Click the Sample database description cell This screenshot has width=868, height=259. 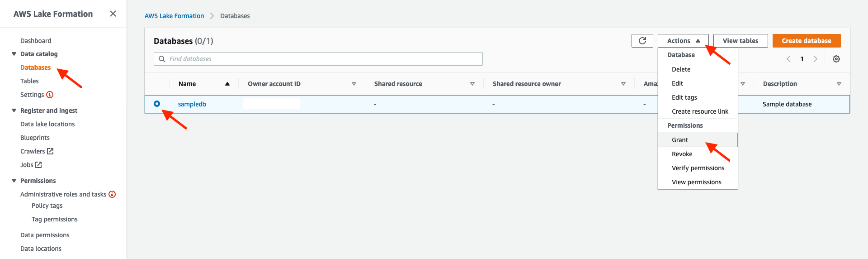pos(787,104)
